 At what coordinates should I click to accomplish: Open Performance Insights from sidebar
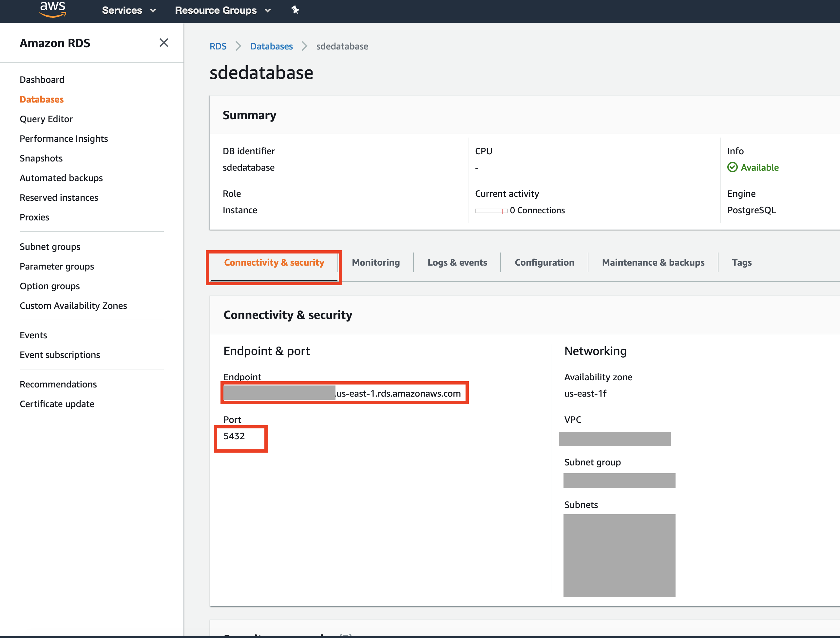[63, 138]
